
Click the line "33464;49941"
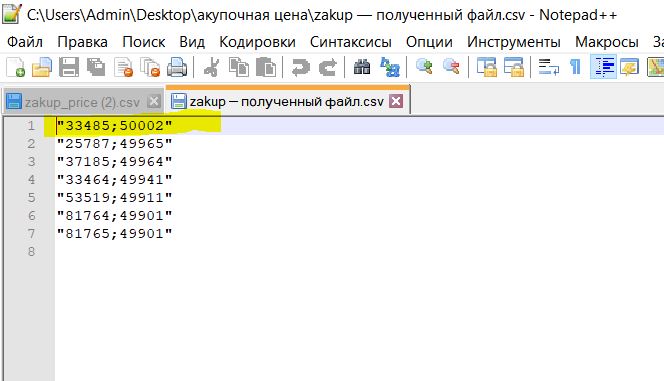[114, 180]
